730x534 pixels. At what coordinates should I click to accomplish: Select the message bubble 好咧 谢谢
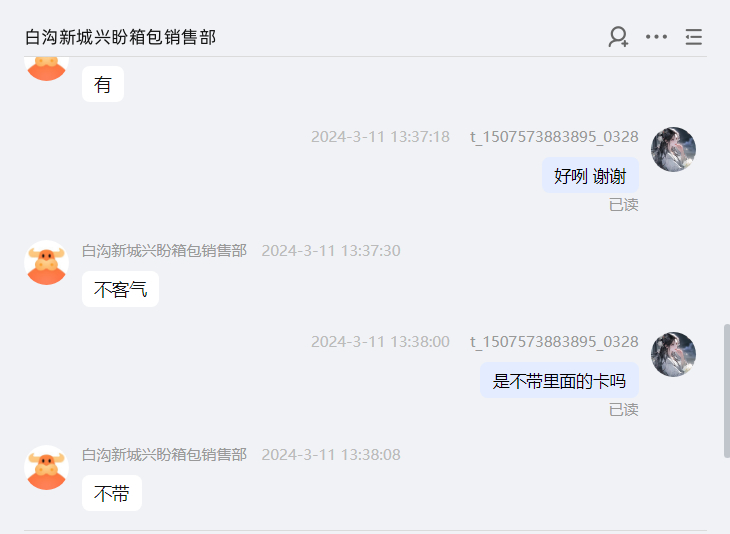point(590,176)
